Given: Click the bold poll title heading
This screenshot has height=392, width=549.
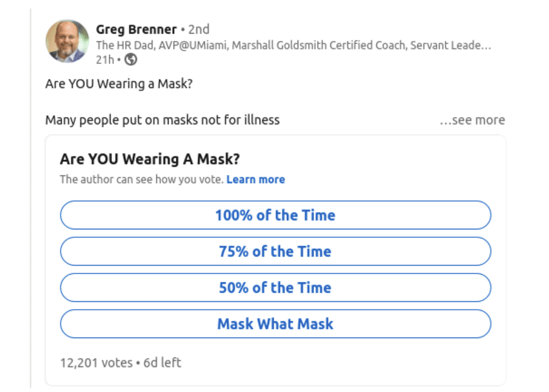Looking at the screenshot, I should point(150,159).
